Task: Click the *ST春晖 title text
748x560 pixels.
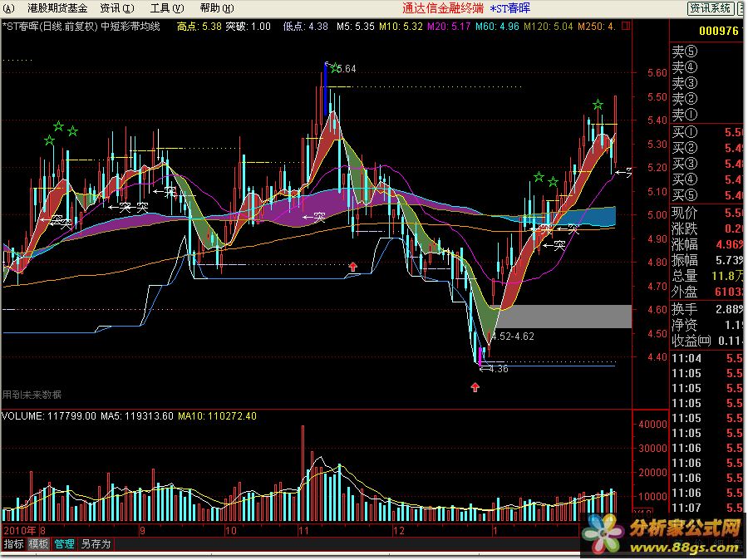Action: click(510, 8)
